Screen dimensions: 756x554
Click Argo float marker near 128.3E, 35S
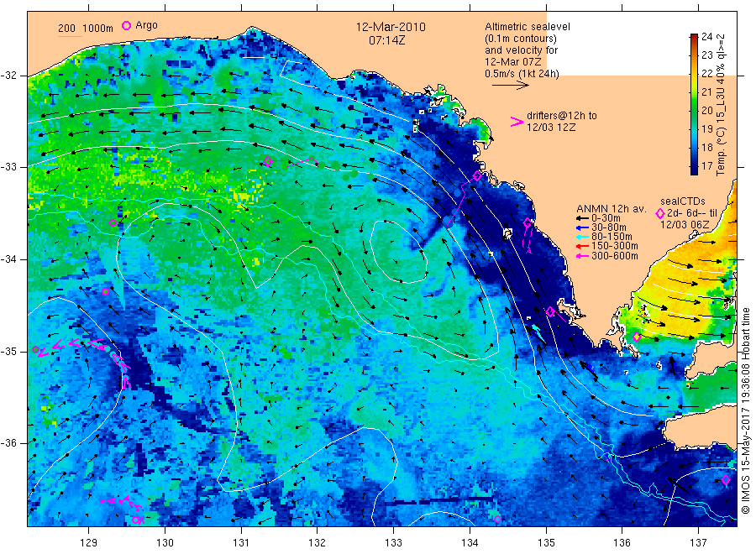pos(35,350)
